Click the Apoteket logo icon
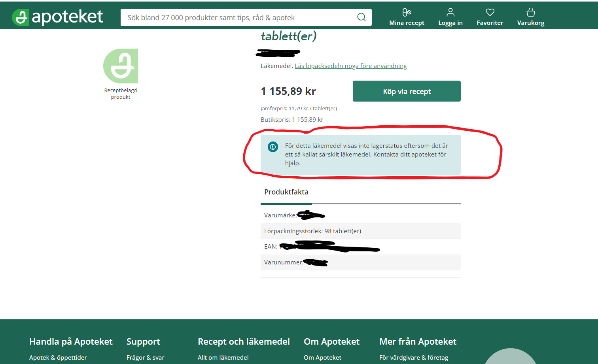 tap(20, 17)
